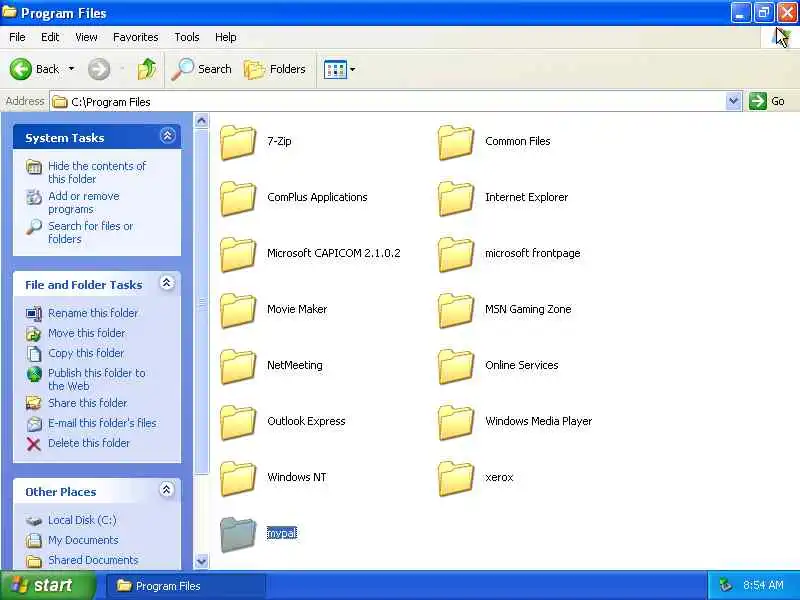Click Copy this folder link
Screen dimensions: 800x600
pyautogui.click(x=86, y=353)
